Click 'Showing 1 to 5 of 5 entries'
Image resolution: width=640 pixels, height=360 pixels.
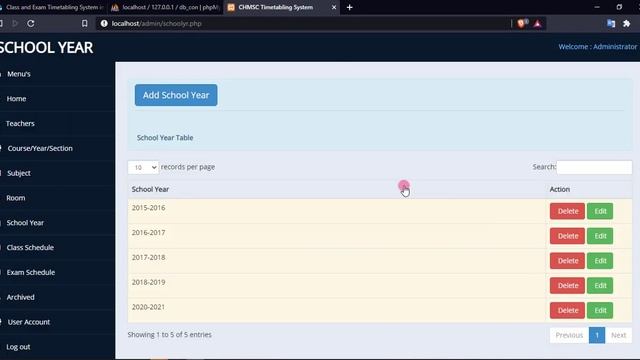tap(169, 335)
